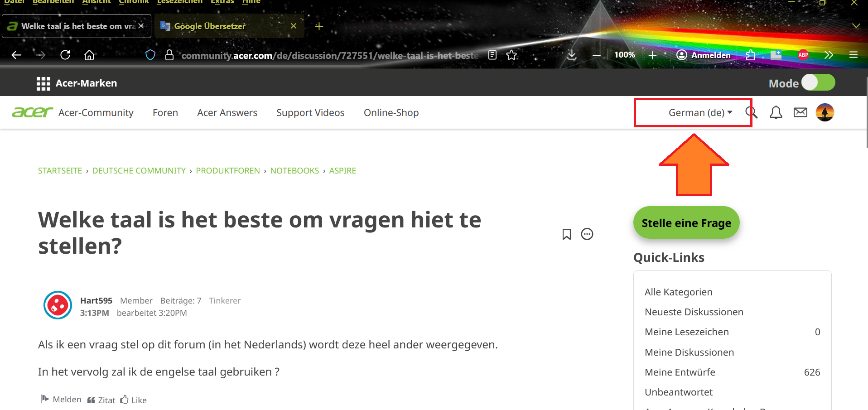Open Meine Entwürfe quick link
This screenshot has height=410, width=868.
(680, 372)
